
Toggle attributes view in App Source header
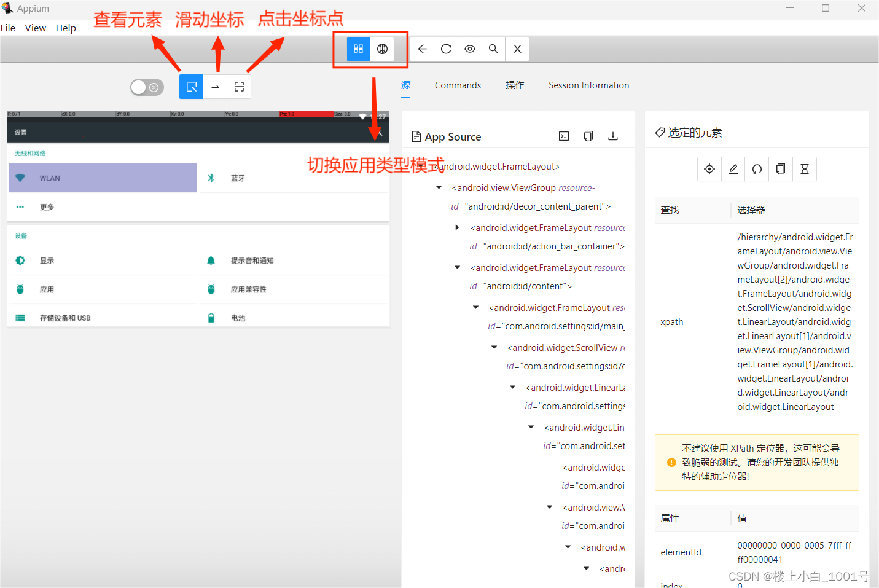click(x=564, y=136)
